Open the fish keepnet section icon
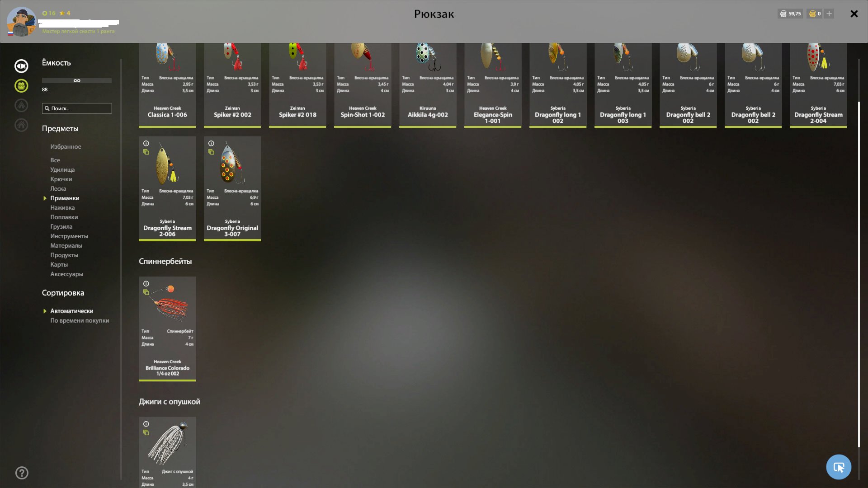 [21, 66]
